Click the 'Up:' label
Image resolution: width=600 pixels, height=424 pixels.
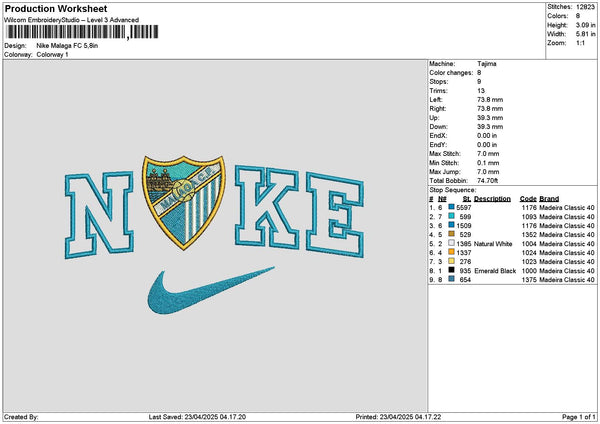pyautogui.click(x=434, y=118)
